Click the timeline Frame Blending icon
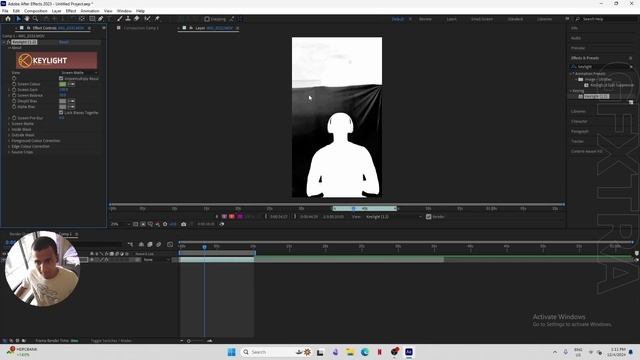 tap(150, 244)
